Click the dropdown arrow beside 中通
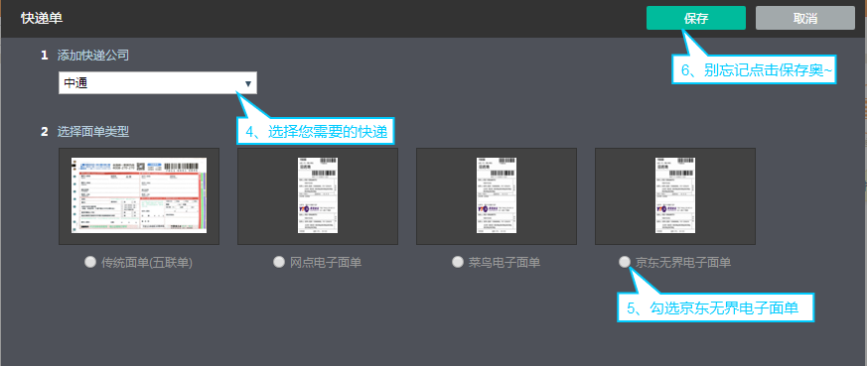Image resolution: width=868 pixels, height=366 pixels. coord(248,83)
